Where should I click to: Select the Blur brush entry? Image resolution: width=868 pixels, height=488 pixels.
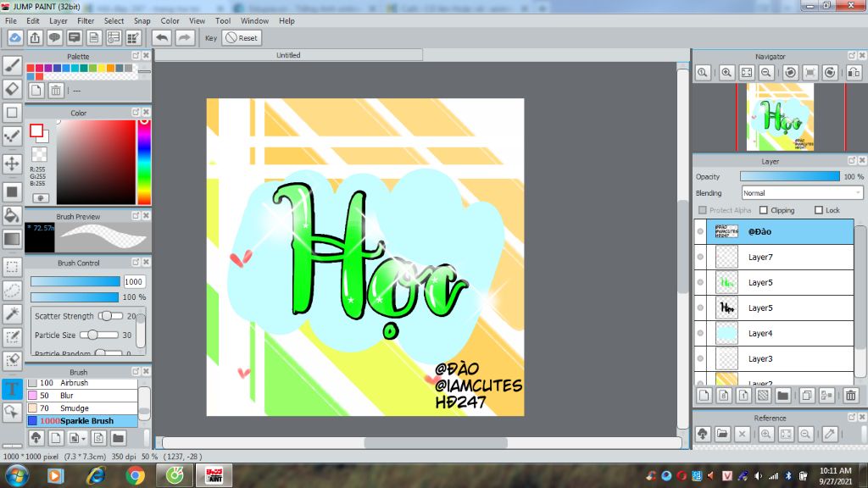[82, 395]
